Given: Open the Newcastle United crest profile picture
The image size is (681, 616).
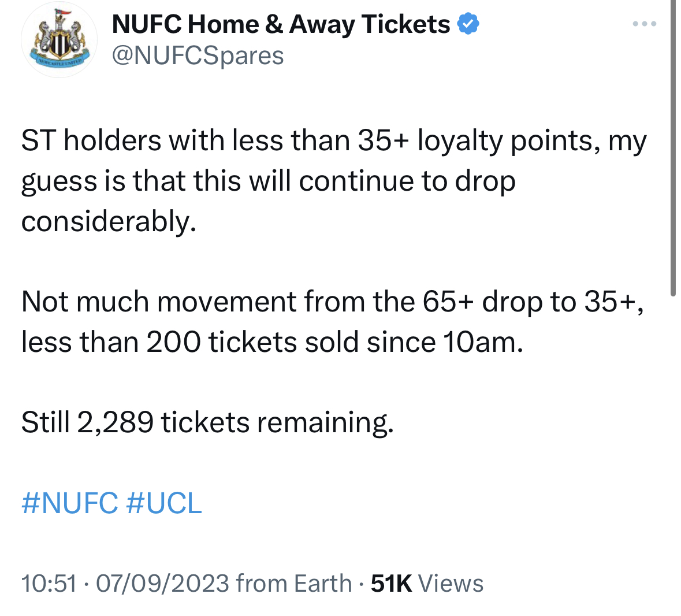Looking at the screenshot, I should 59,39.
